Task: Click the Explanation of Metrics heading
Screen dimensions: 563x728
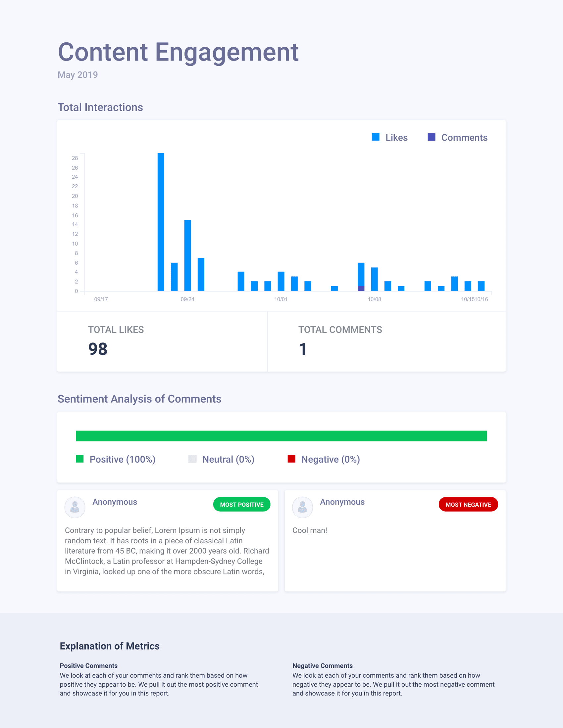Action: [110, 646]
